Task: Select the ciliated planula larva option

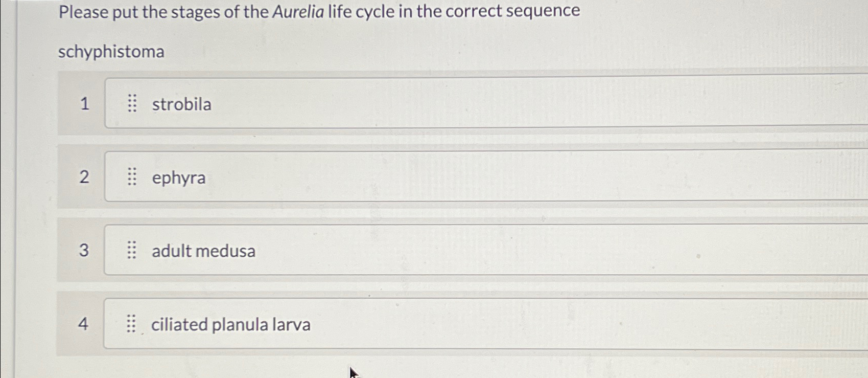Action: (230, 324)
